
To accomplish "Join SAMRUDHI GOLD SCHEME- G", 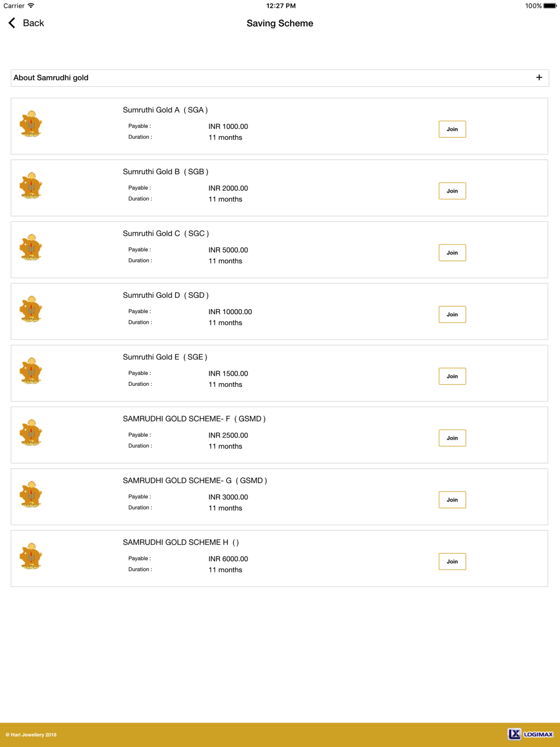I will pyautogui.click(x=452, y=499).
